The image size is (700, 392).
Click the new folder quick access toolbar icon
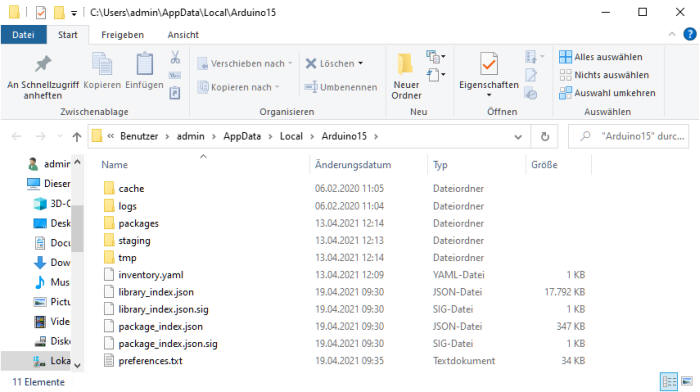click(59, 13)
